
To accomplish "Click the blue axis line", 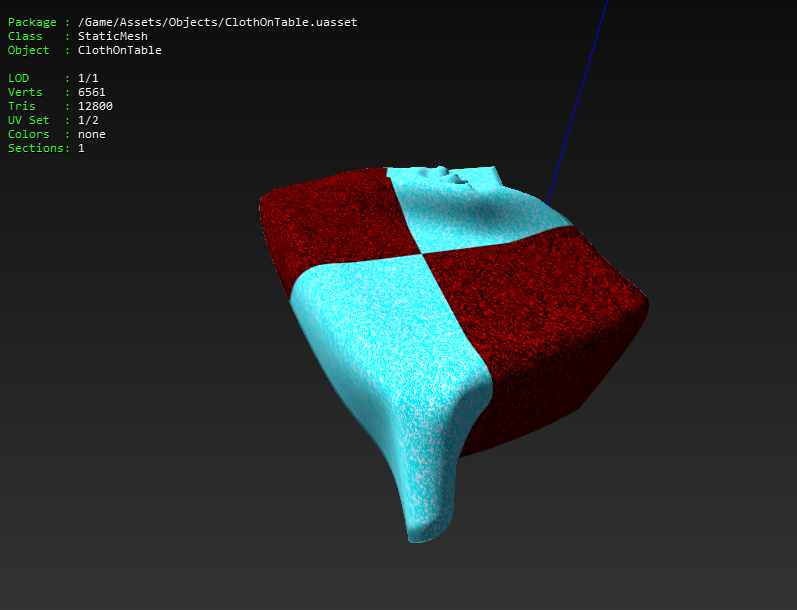I will 577,102.
